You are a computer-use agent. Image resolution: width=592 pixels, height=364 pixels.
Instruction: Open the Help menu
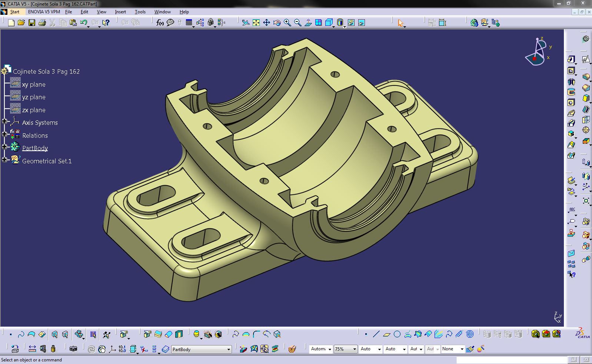[x=184, y=12]
